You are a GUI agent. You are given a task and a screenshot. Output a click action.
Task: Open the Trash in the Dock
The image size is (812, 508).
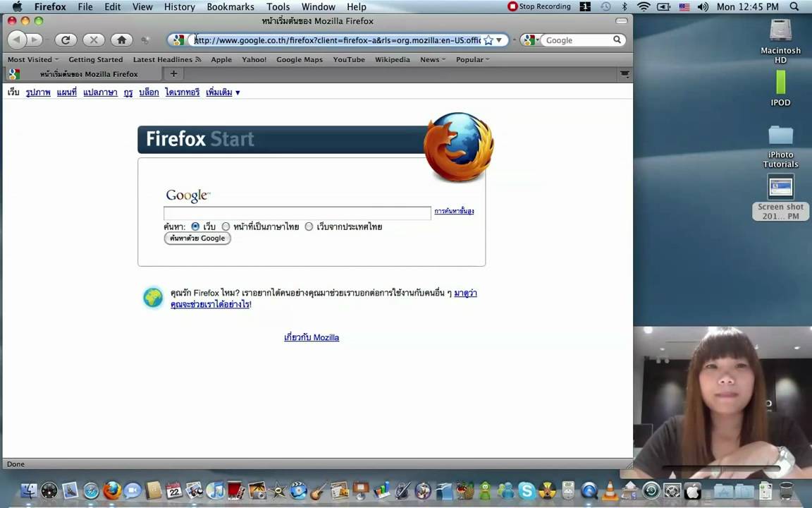pos(786,490)
